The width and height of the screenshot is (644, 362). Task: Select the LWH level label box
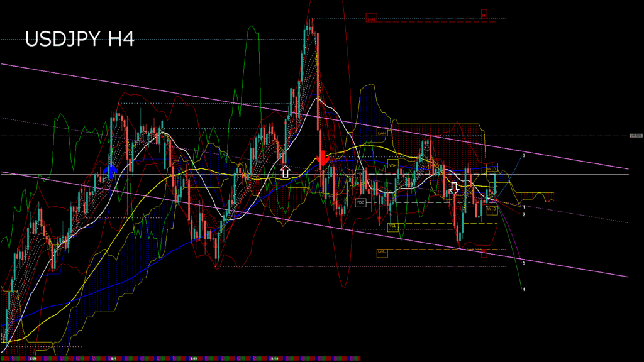[x=382, y=133]
